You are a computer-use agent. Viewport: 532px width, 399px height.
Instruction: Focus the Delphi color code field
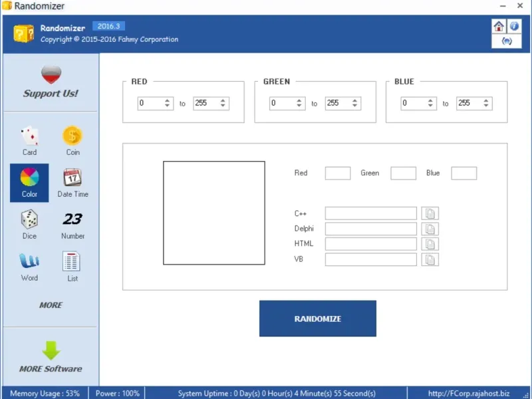point(371,229)
